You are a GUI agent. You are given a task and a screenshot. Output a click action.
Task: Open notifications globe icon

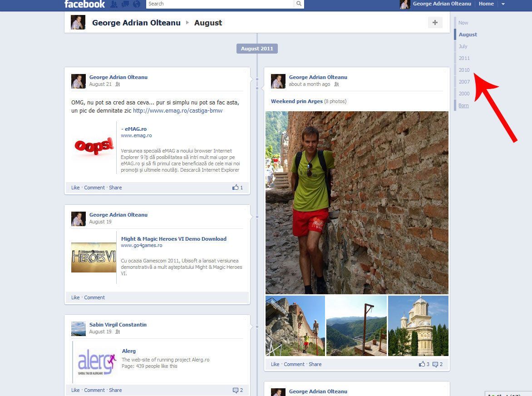(137, 4)
